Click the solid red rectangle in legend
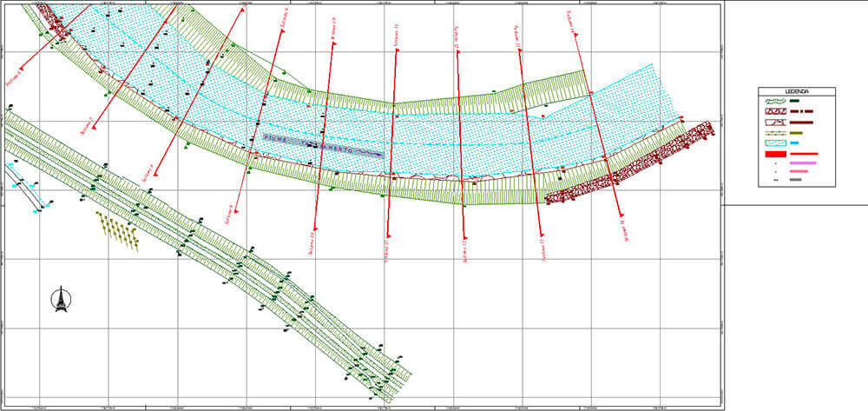The image size is (868, 411). 773,153
